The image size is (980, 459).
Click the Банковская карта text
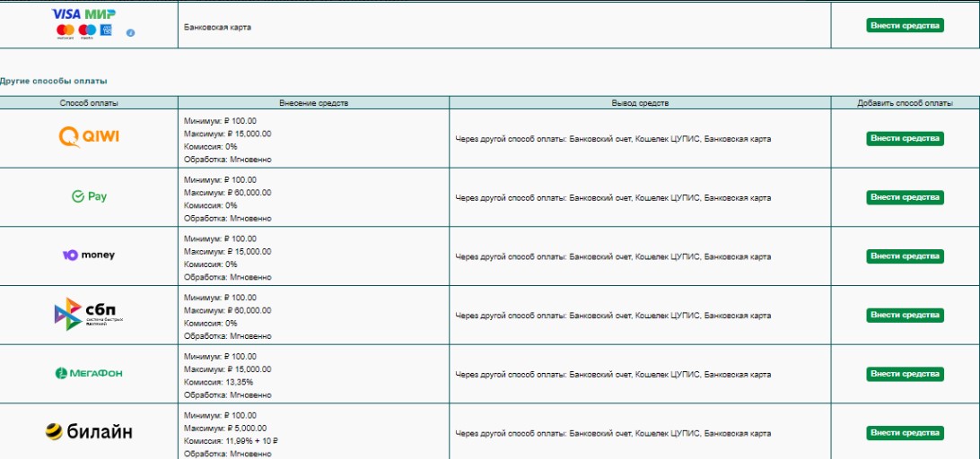point(217,28)
